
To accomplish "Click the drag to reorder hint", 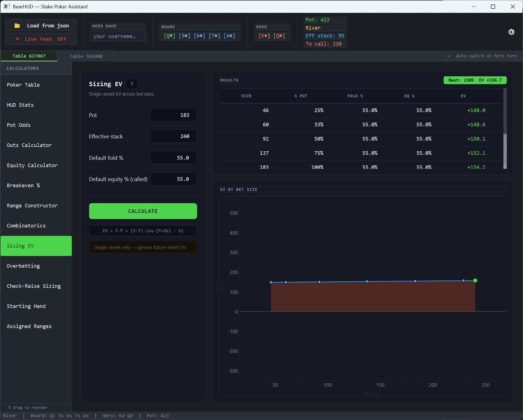I will click(x=28, y=407).
